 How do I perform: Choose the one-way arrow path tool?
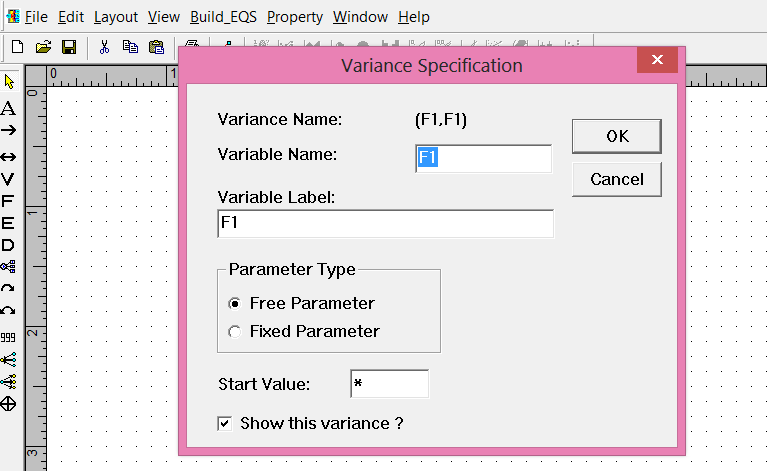(8, 131)
